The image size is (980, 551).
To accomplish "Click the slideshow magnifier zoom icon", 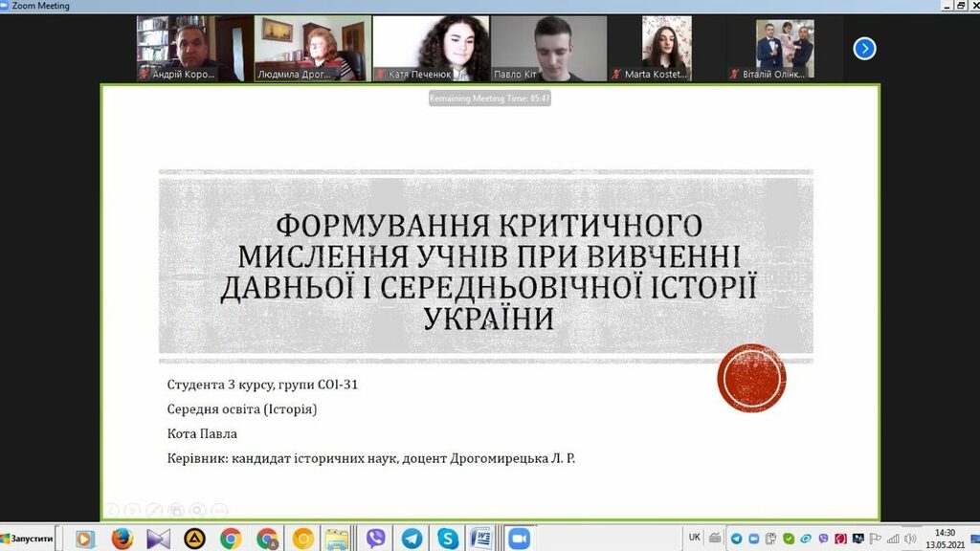I will coord(197,511).
